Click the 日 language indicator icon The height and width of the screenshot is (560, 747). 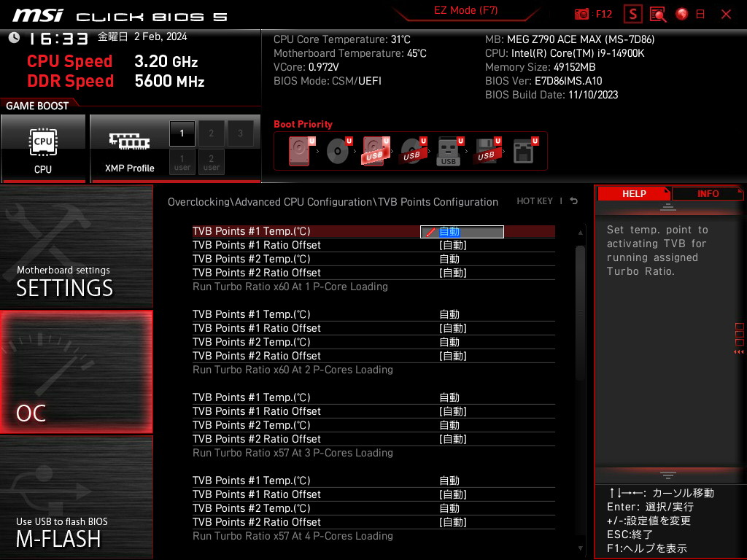(700, 15)
